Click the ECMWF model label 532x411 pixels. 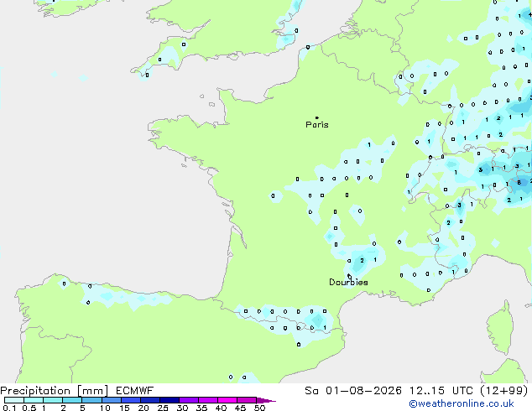point(135,391)
